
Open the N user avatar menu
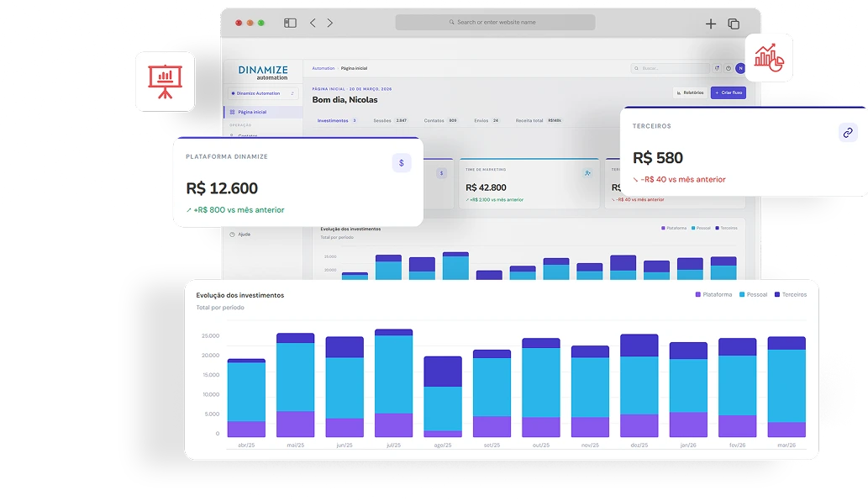click(x=740, y=68)
